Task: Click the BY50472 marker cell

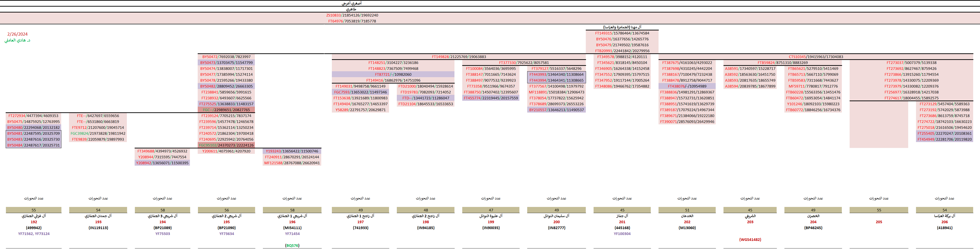Action: point(226,57)
